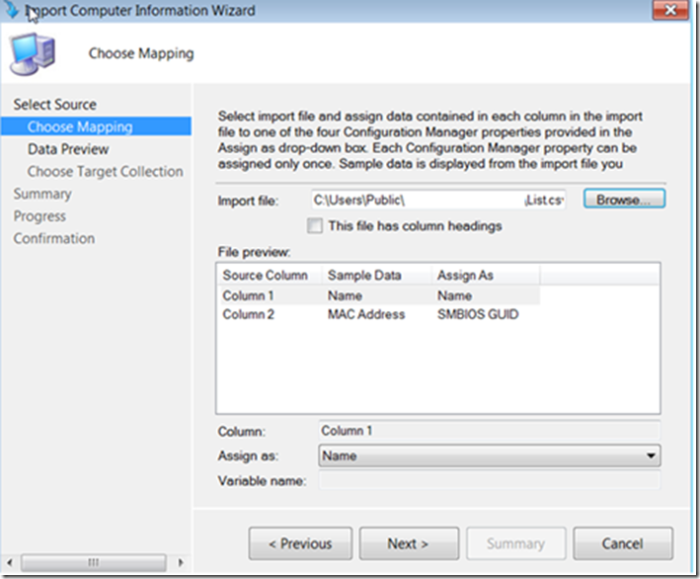Image resolution: width=700 pixels, height=579 pixels.
Task: Advance with the Next button
Action: pyautogui.click(x=409, y=544)
